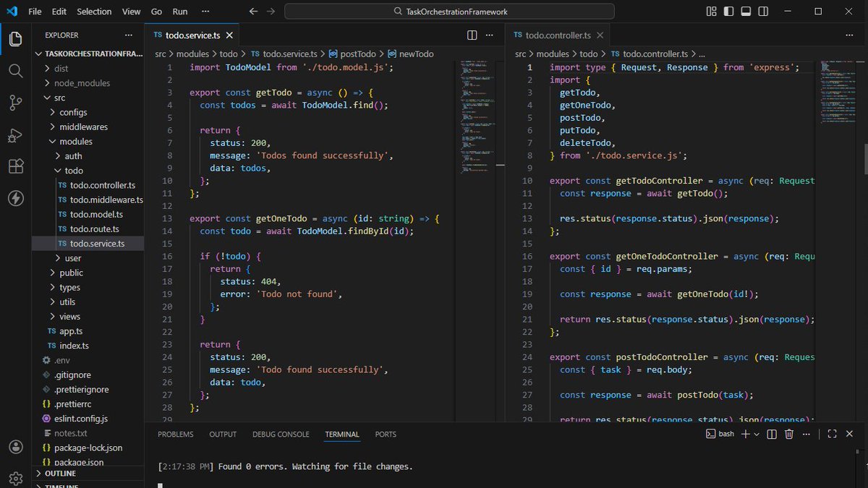Expand the OUTLINE section
The height and width of the screenshot is (488, 868).
88,474
